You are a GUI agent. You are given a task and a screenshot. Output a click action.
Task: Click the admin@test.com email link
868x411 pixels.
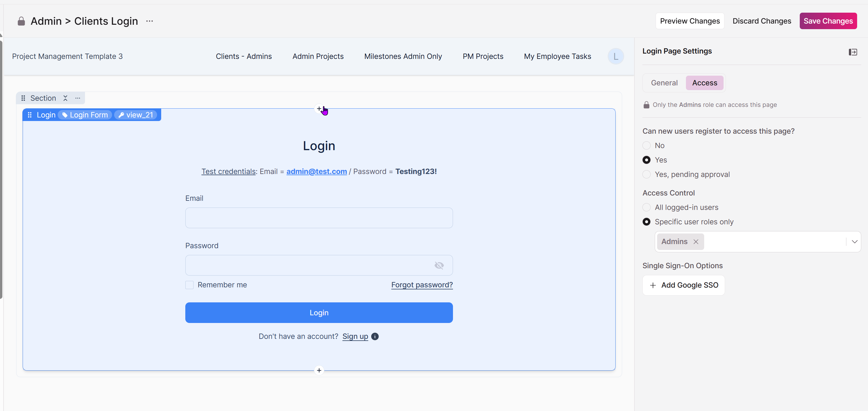[316, 171]
